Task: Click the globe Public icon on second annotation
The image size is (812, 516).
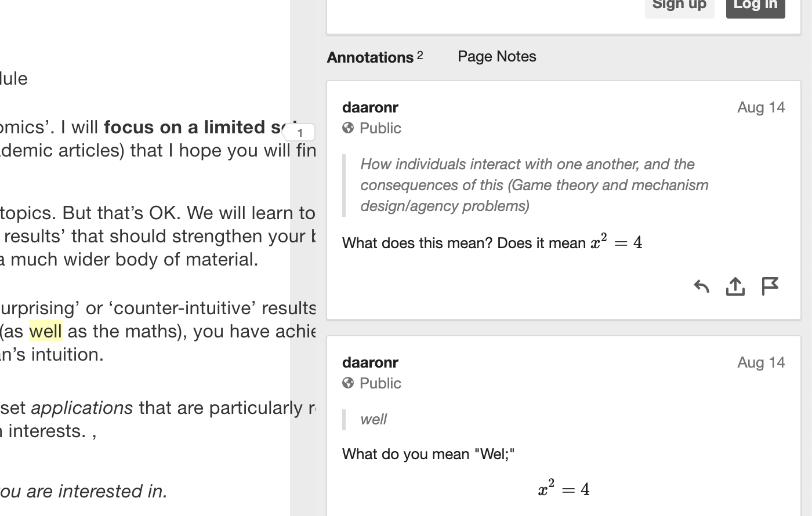Action: pos(348,383)
